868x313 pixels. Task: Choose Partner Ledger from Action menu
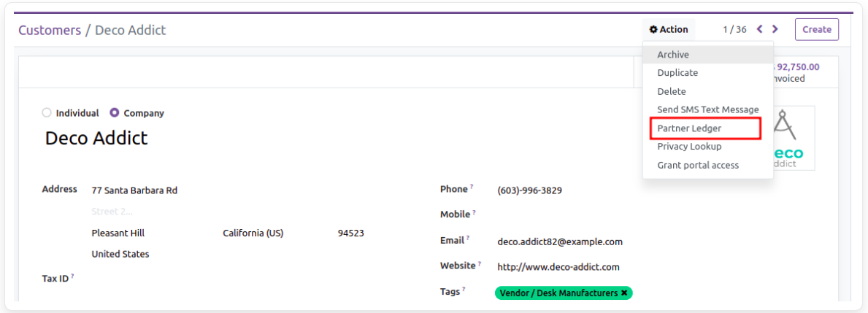(689, 128)
